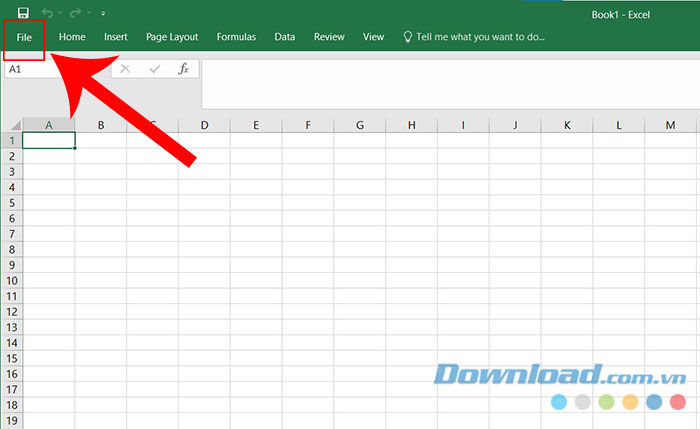Select the Data ribbon tab

(x=285, y=37)
